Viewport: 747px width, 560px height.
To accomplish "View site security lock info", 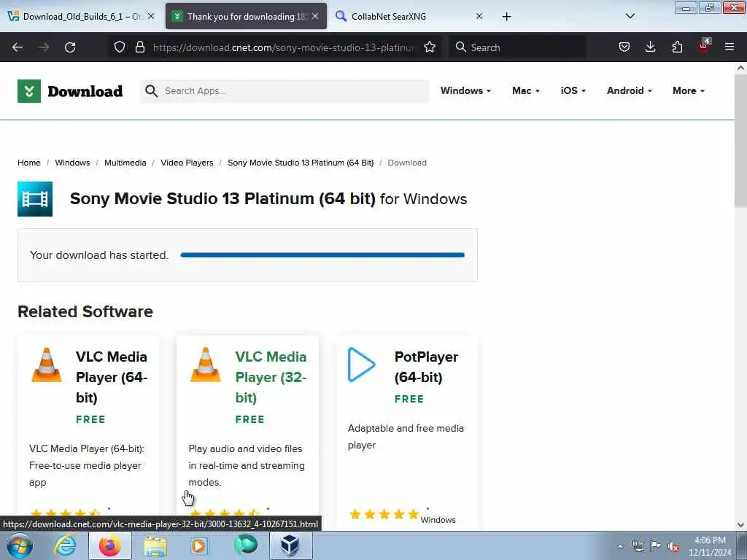I will coord(139,47).
